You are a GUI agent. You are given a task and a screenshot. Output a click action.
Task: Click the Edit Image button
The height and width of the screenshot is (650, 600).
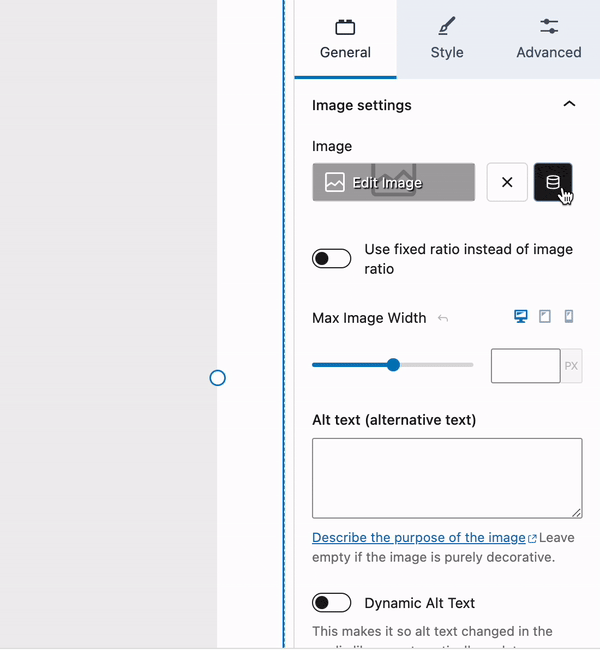point(394,182)
